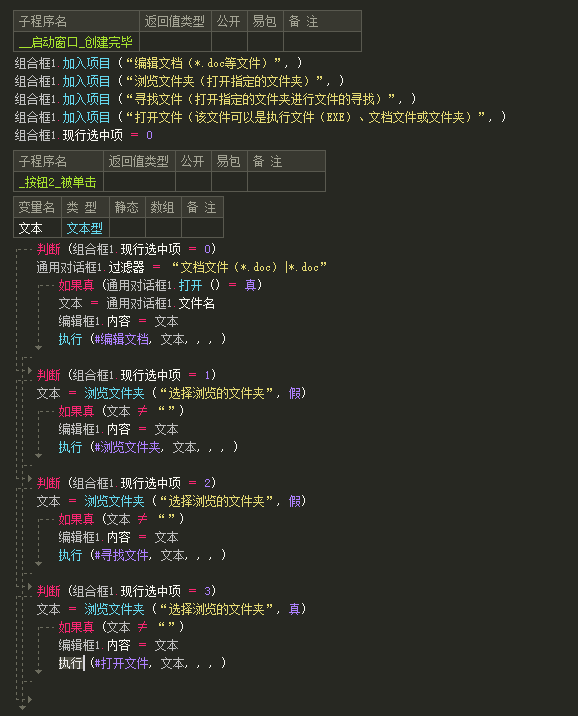Image resolution: width=578 pixels, height=716 pixels.
Task: Click 判断 line with 现行选中项 = 0
Action: pyautogui.click(x=126, y=249)
